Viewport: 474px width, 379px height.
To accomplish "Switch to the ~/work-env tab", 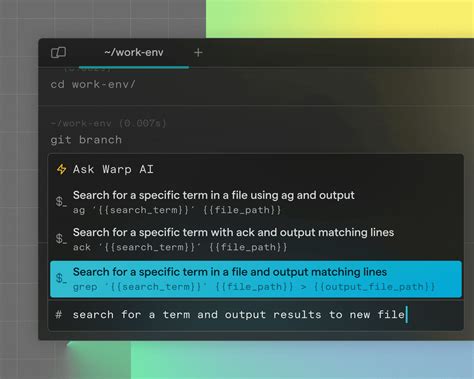I will (x=134, y=53).
